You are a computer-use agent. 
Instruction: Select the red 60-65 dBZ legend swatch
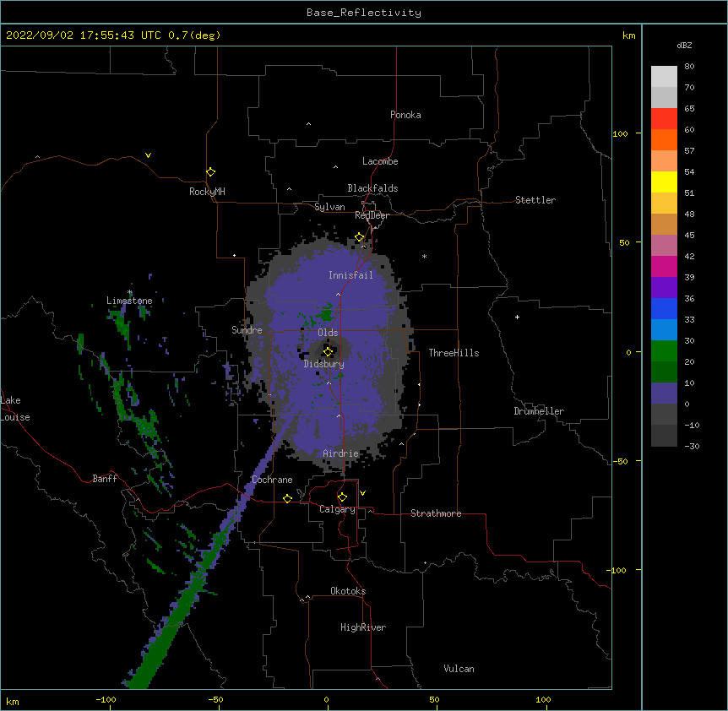[x=664, y=119]
